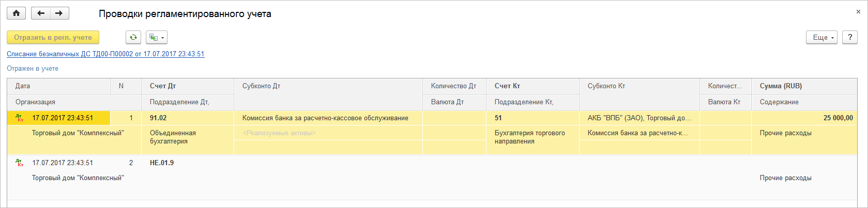Click the Отражен в учете status link
The width and height of the screenshot is (868, 208).
click(x=33, y=68)
